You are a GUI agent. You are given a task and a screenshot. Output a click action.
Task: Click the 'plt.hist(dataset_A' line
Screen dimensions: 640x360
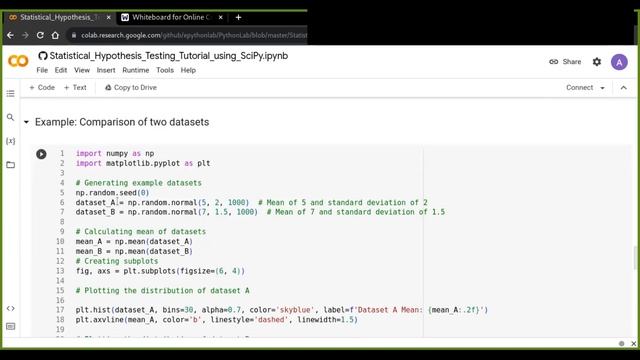click(282, 310)
